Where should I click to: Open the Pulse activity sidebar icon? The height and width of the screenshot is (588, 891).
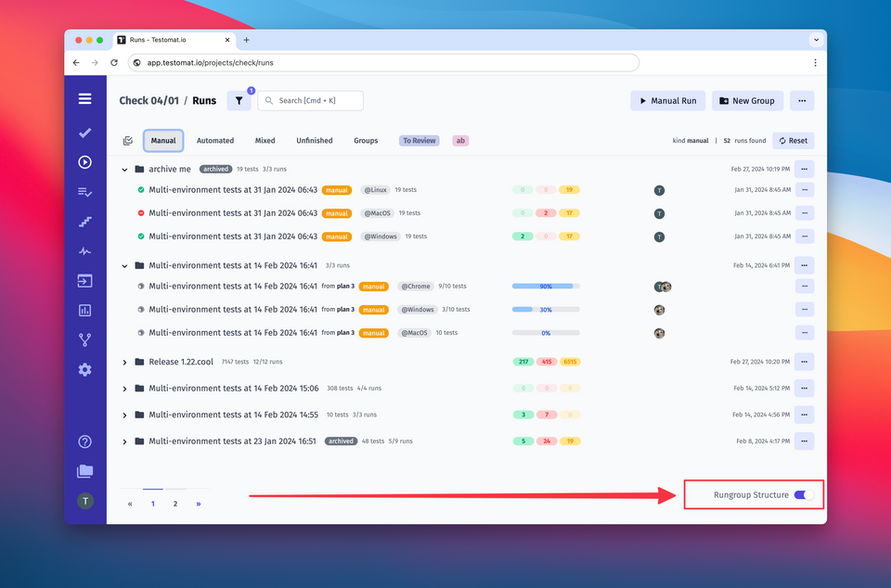[x=84, y=251]
